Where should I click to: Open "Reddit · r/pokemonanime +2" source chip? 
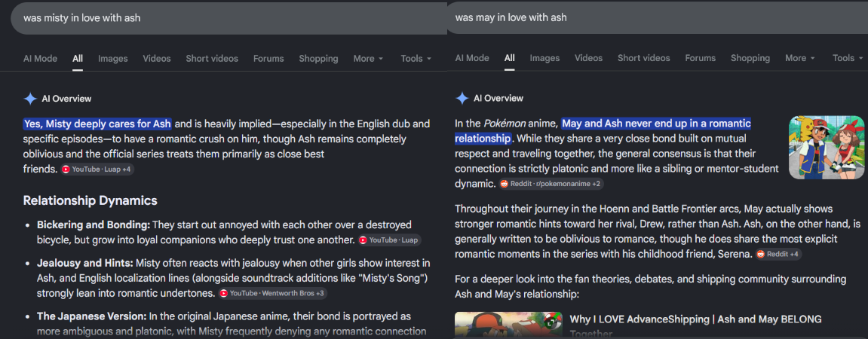pyautogui.click(x=551, y=184)
